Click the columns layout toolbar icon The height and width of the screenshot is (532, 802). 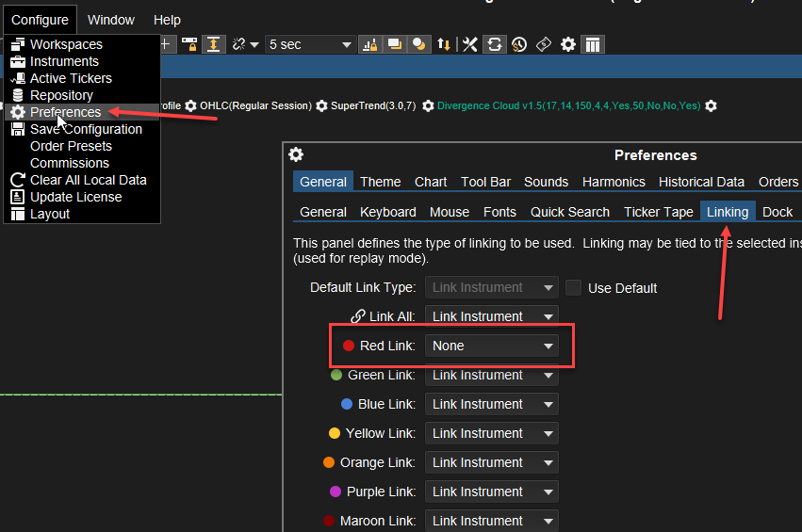point(592,44)
